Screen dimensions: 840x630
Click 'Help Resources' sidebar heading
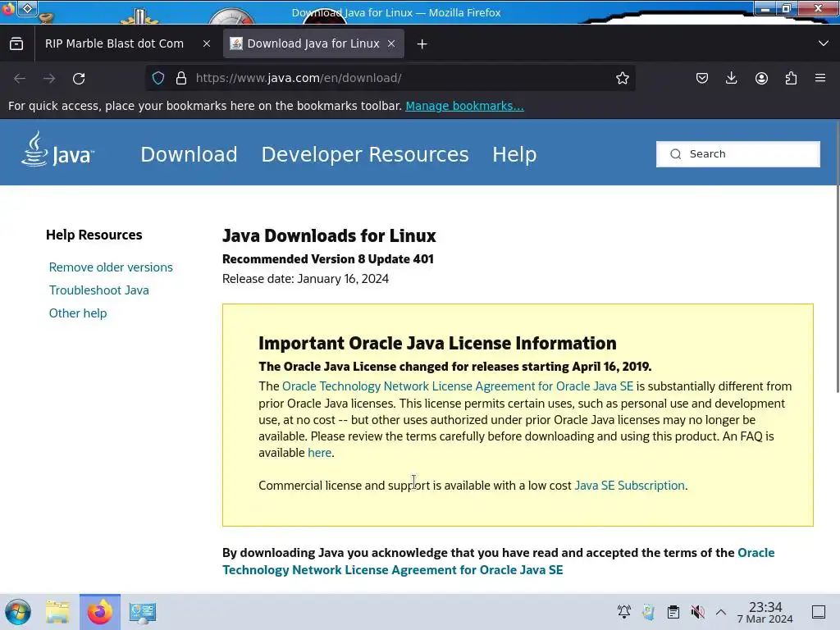tap(94, 235)
